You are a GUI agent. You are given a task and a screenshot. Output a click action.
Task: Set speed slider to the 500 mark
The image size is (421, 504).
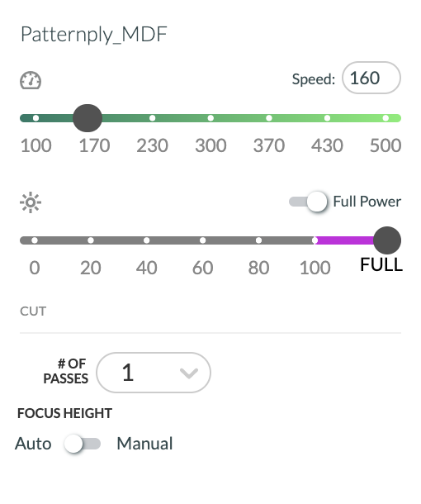tap(386, 118)
